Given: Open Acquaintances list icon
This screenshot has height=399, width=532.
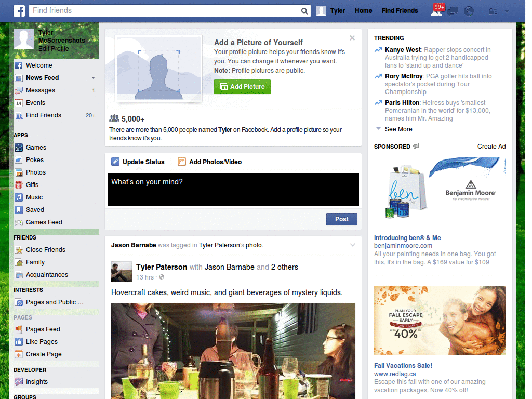Looking at the screenshot, I should 19,275.
